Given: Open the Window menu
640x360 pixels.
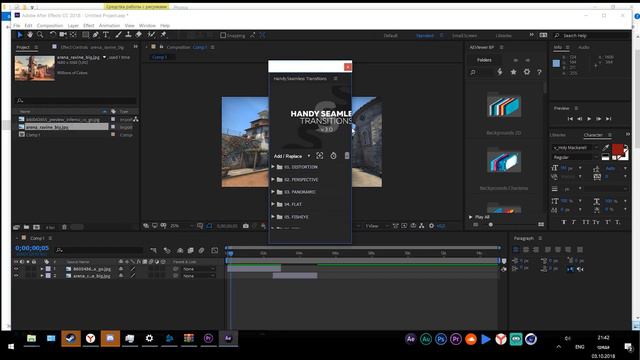Looking at the screenshot, I should (x=147, y=25).
